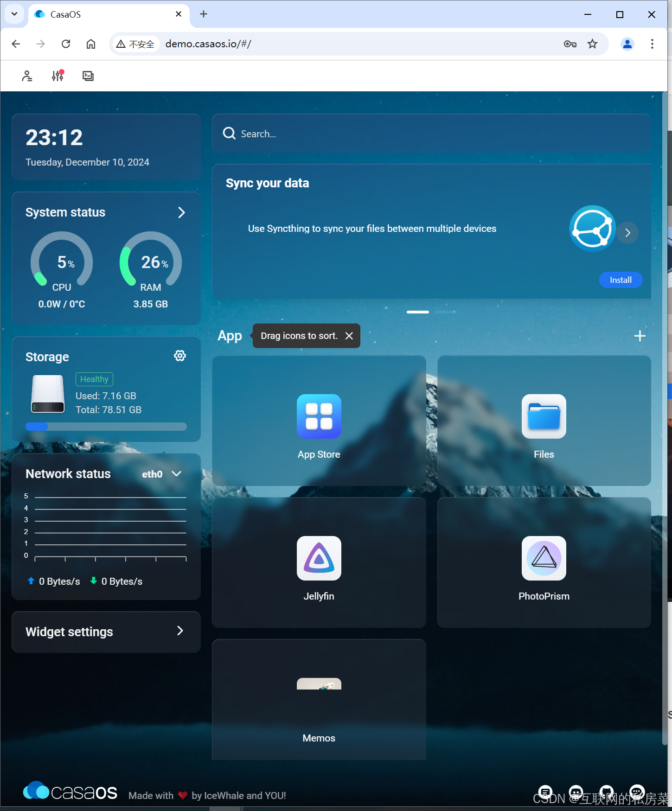Image resolution: width=672 pixels, height=811 pixels.
Task: Click the CasaOS logo in footer
Action: 70,791
